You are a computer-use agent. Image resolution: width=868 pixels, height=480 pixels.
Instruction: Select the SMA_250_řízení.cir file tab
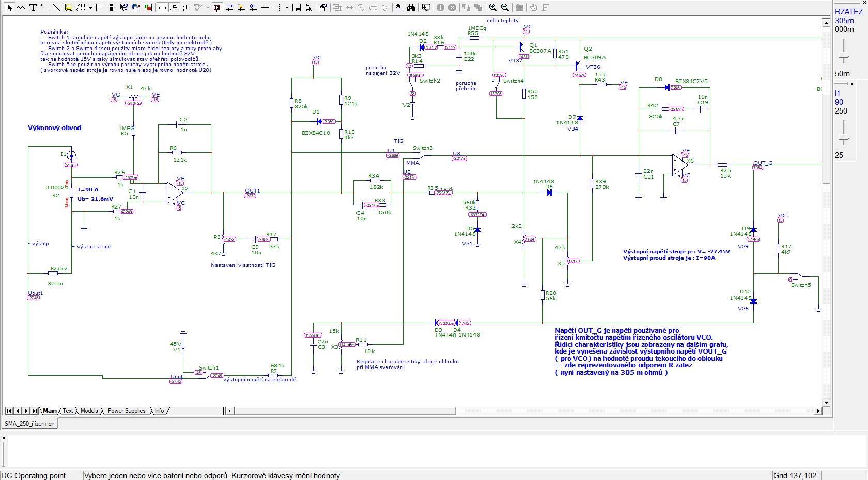[29, 424]
